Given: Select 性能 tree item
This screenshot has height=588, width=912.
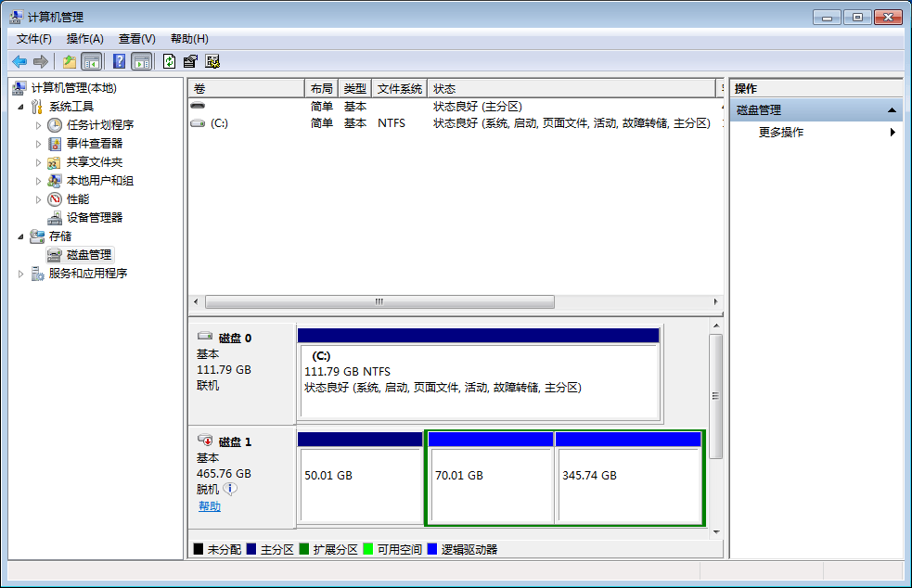Looking at the screenshot, I should point(78,199).
